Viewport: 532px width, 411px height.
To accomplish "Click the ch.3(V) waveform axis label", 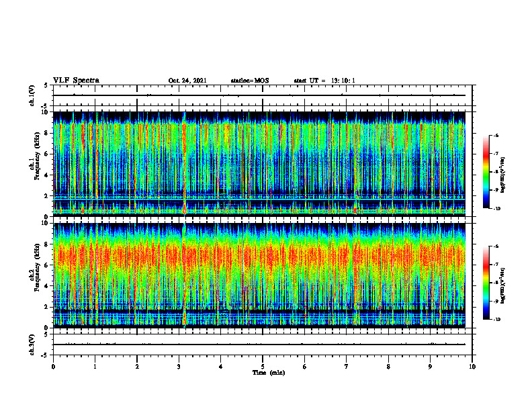I will [x=32, y=345].
